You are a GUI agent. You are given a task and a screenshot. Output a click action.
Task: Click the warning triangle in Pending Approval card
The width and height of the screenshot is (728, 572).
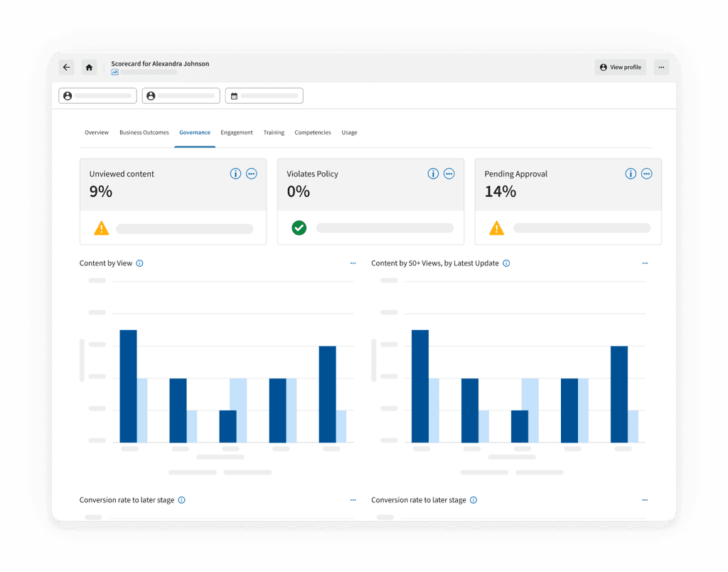496,228
